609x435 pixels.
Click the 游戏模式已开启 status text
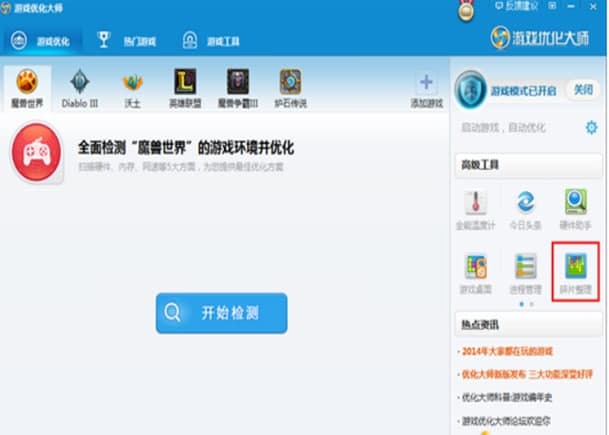[x=524, y=91]
